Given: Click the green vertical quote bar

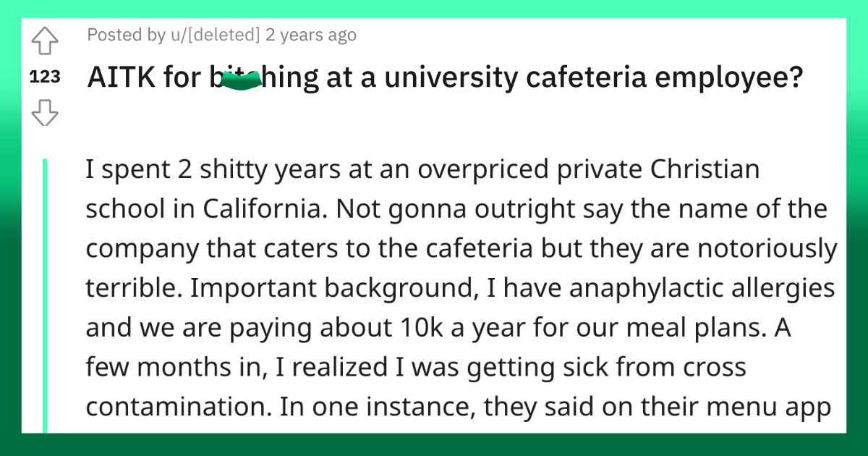Looking at the screenshot, I should pos(44,295).
